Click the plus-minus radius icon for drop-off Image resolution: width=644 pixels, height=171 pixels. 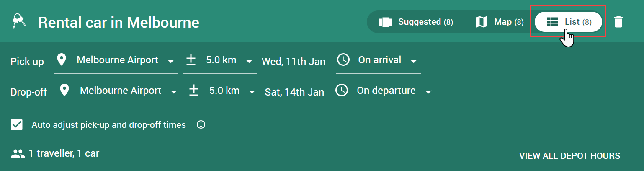click(x=193, y=91)
